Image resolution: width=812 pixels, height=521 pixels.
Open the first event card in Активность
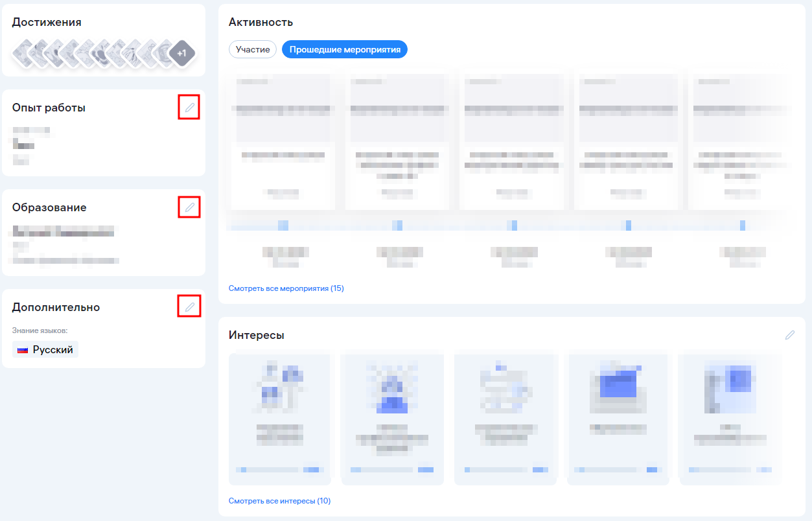283,143
